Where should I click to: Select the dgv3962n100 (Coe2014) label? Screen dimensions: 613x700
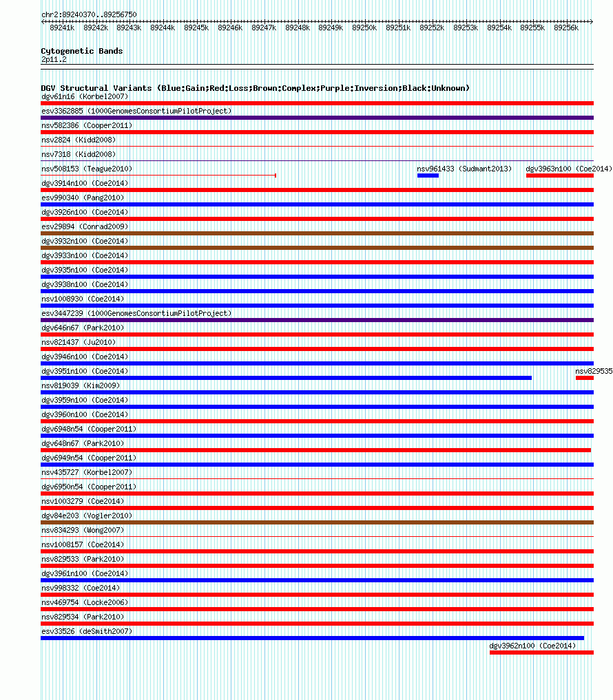(532, 646)
